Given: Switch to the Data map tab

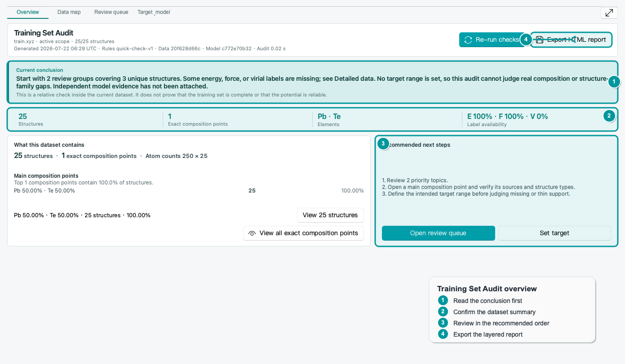Looking at the screenshot, I should point(69,12).
